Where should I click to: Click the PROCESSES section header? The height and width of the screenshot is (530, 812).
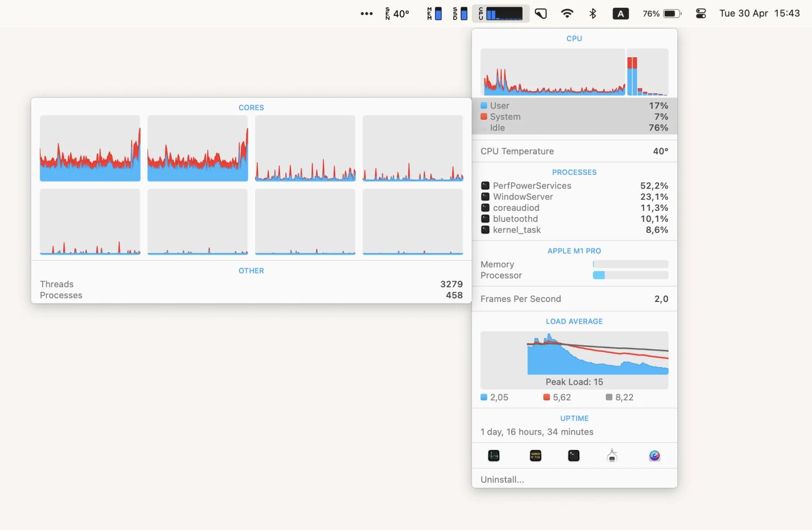pos(574,172)
